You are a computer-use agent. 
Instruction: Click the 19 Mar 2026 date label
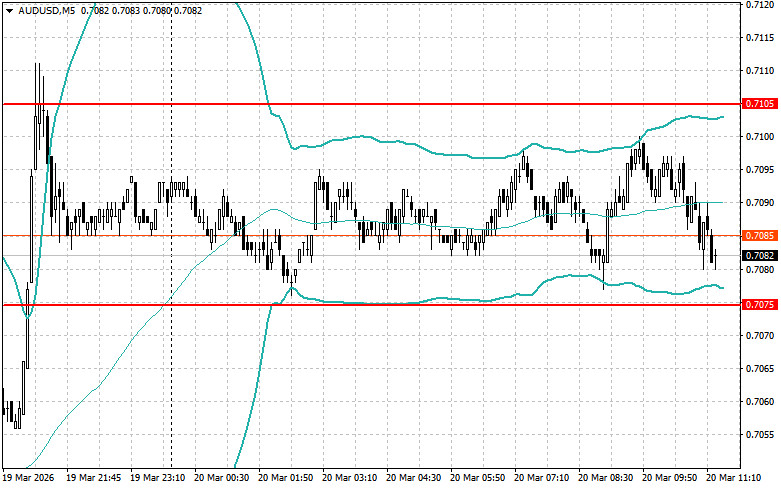tap(28, 478)
